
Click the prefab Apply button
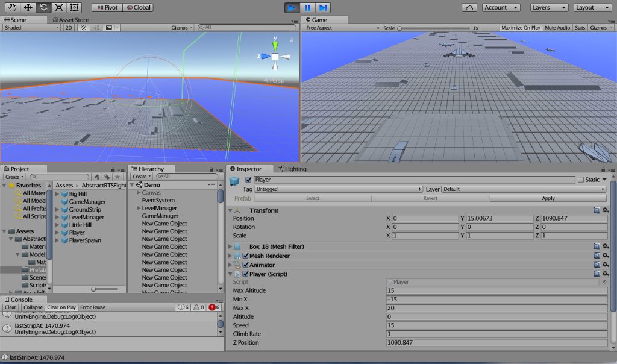pos(548,198)
